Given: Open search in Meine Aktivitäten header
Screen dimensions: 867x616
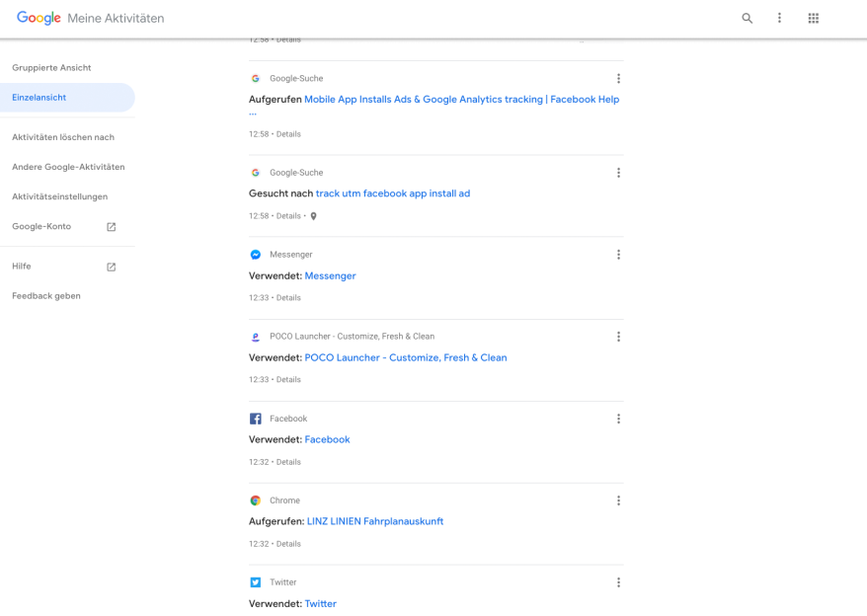Looking at the screenshot, I should coord(747,18).
